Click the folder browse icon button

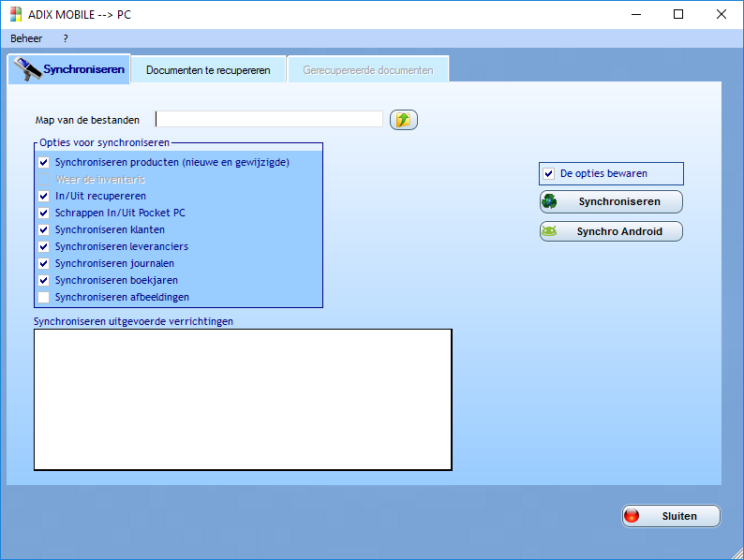coord(403,120)
